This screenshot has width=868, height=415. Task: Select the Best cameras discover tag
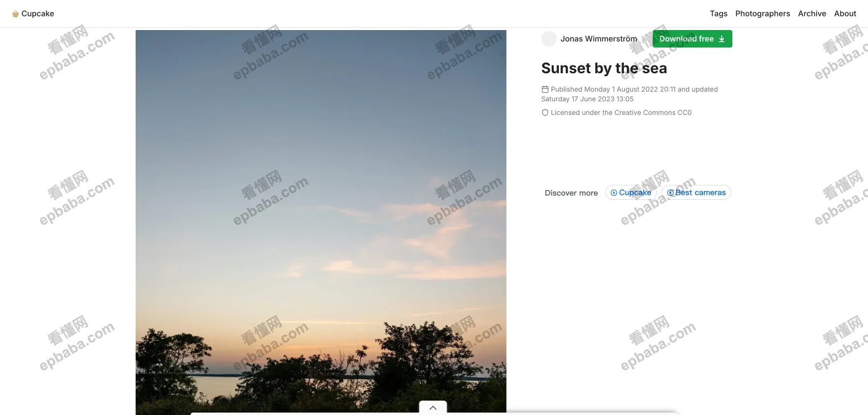pos(696,192)
